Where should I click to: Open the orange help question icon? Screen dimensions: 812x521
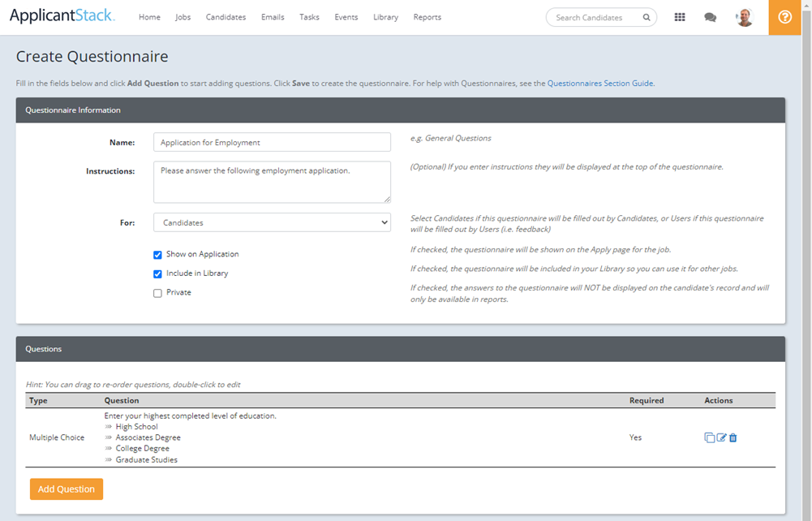784,17
